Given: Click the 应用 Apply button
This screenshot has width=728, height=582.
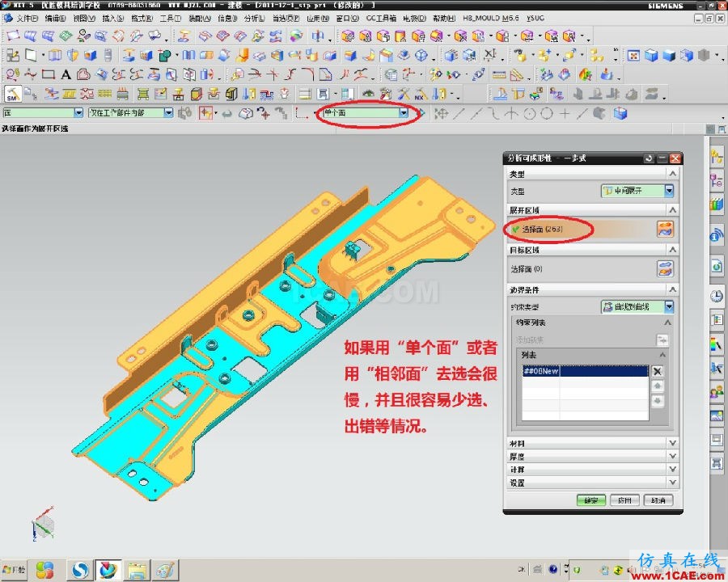Looking at the screenshot, I should [x=624, y=500].
